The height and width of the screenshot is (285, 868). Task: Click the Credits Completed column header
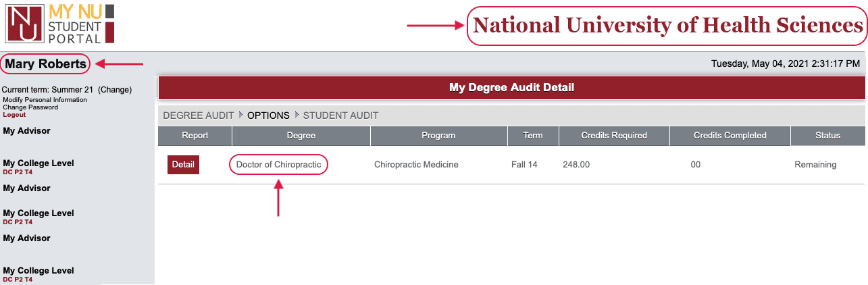pyautogui.click(x=730, y=136)
